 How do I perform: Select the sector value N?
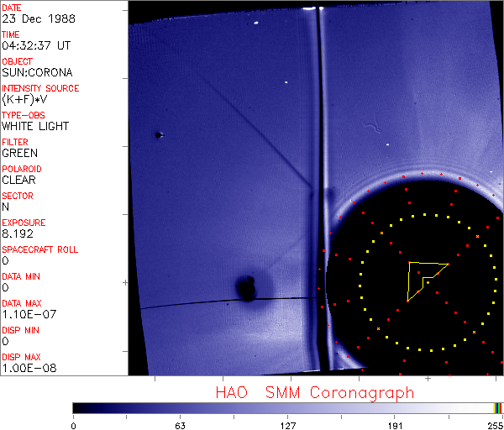coord(6,207)
